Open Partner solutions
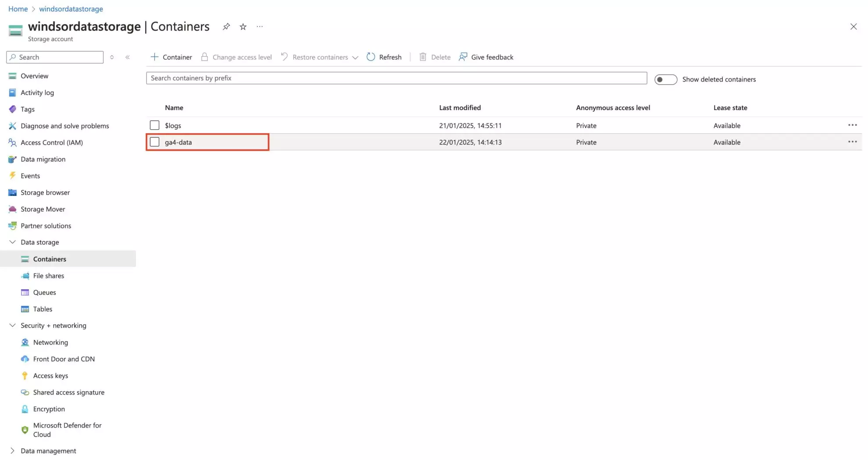 [x=46, y=226]
